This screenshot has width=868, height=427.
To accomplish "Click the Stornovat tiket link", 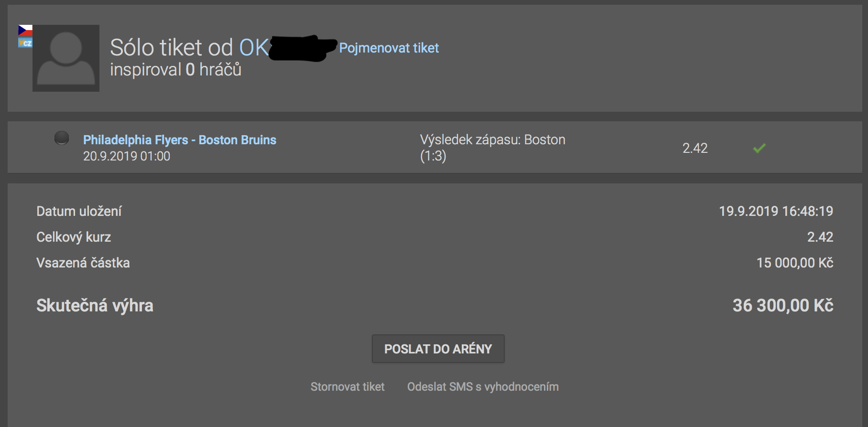I will coord(347,387).
